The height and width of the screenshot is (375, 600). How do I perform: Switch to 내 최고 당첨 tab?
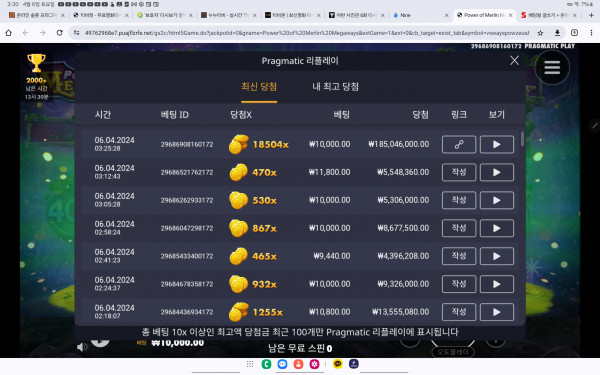click(x=336, y=86)
